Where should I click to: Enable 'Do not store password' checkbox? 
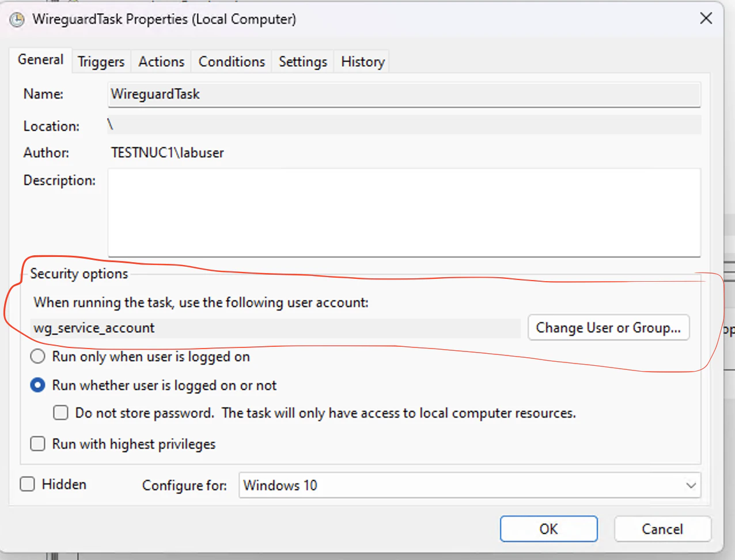click(x=60, y=413)
